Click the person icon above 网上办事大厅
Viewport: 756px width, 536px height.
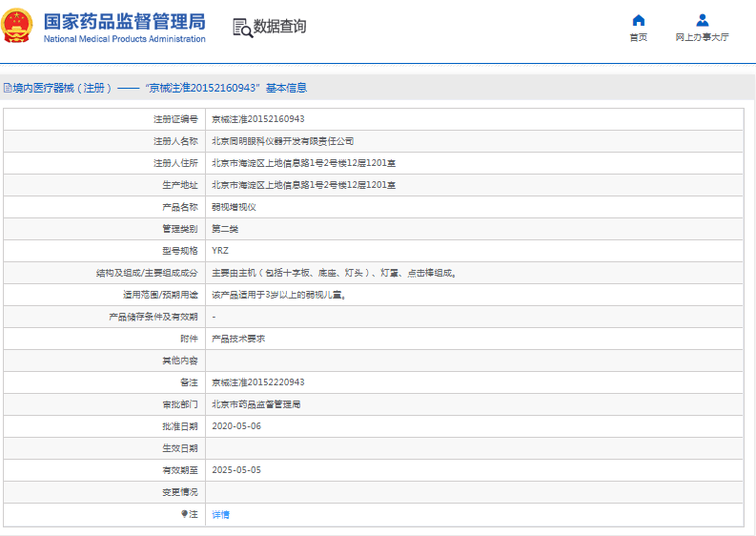[x=702, y=20]
